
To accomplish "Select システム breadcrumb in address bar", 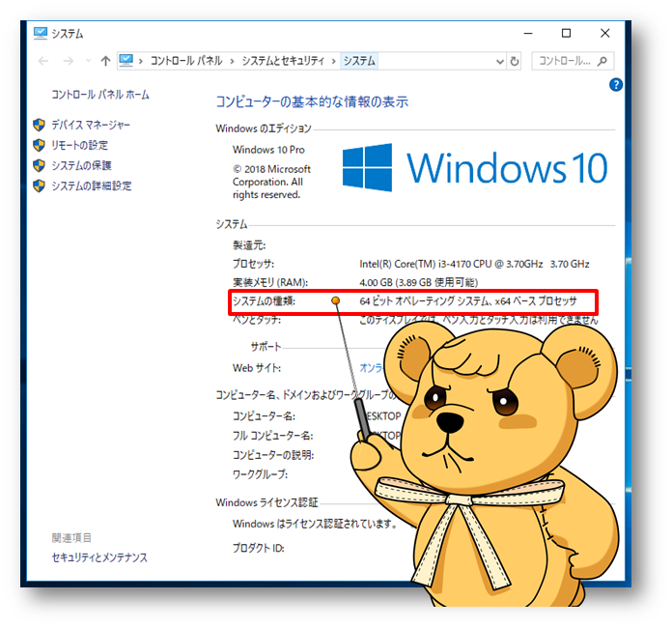I will (359, 61).
